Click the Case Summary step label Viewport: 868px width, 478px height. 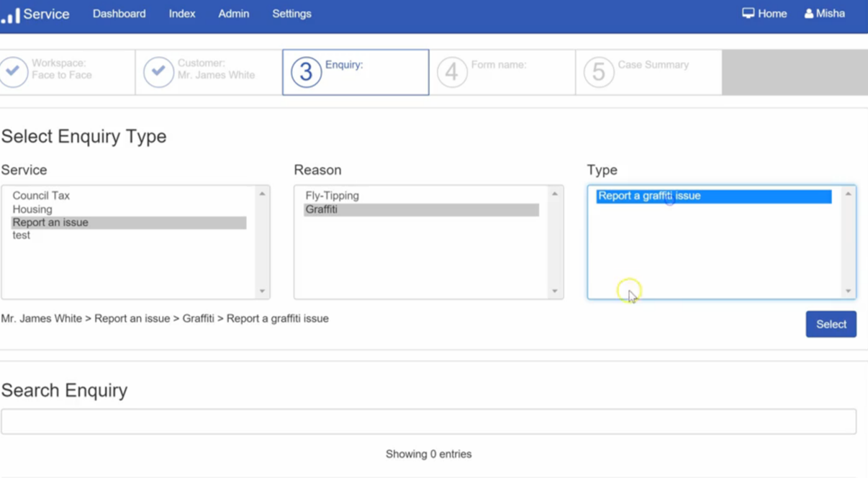point(654,65)
